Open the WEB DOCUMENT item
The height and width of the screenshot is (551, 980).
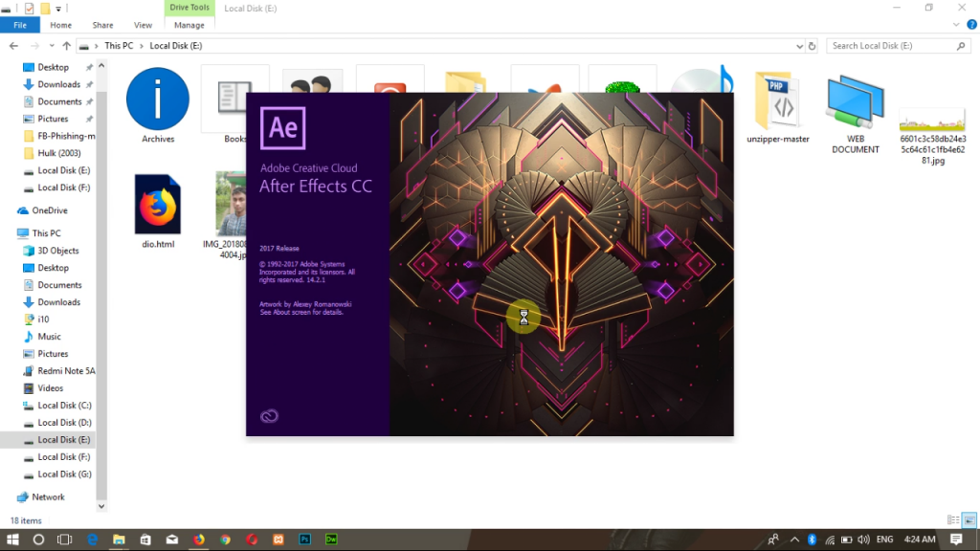tap(855, 114)
